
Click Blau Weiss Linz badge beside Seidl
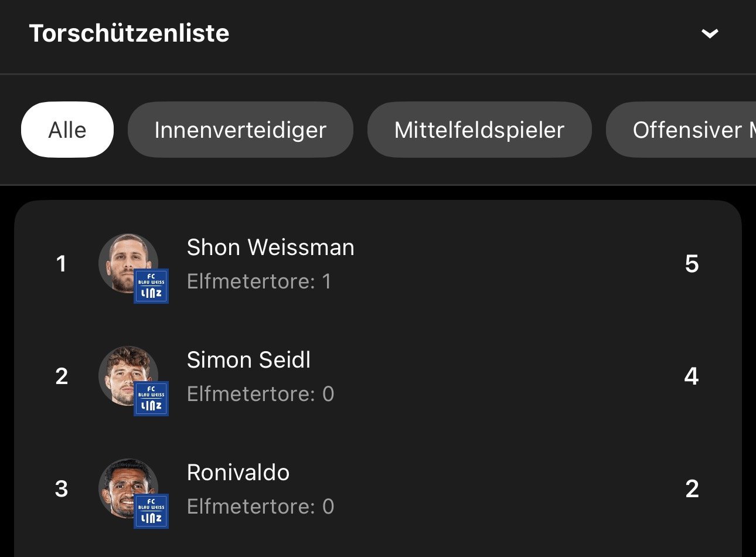tap(151, 399)
